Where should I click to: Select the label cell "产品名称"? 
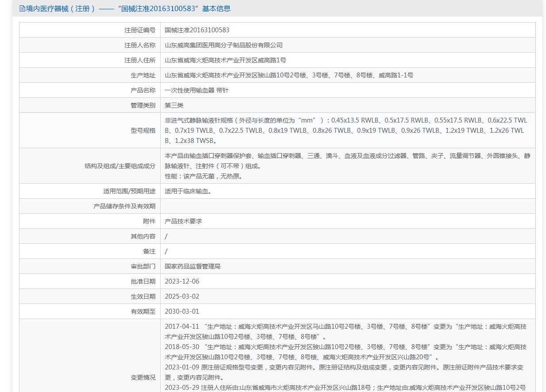[x=90, y=90]
